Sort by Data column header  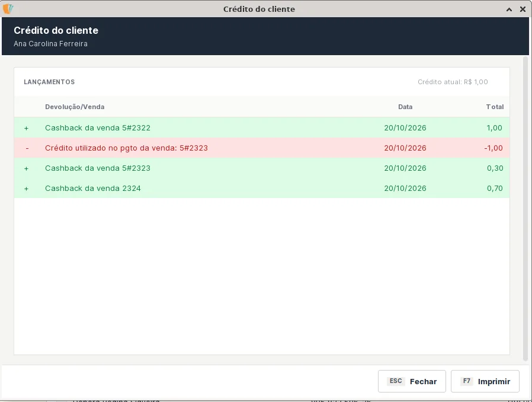click(405, 107)
